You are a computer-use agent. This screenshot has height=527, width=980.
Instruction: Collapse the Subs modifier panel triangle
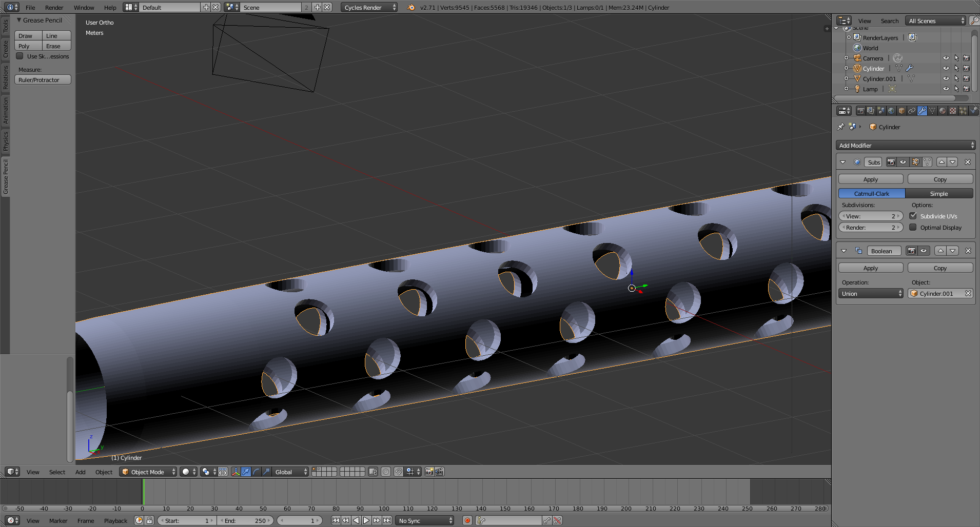pos(843,162)
